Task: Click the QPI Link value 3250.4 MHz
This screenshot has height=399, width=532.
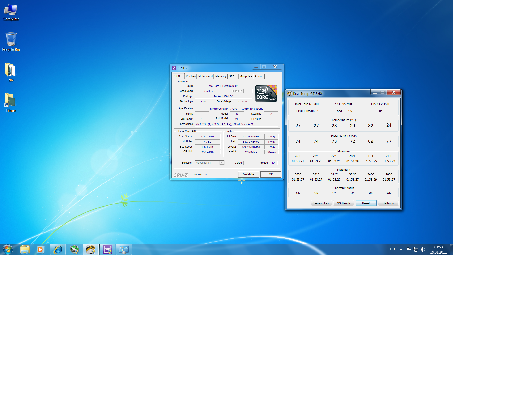Action: pyautogui.click(x=207, y=152)
